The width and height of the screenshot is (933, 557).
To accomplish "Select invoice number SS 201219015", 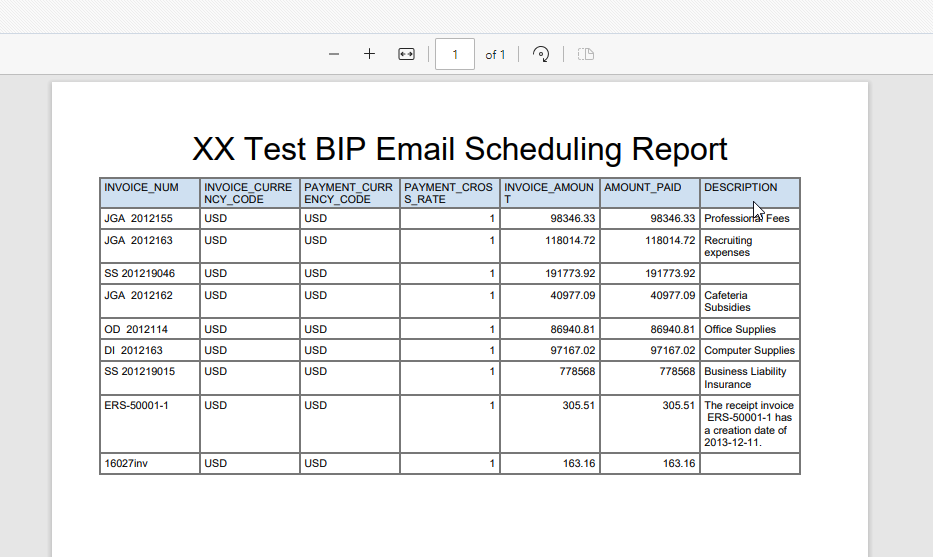I will pos(140,371).
